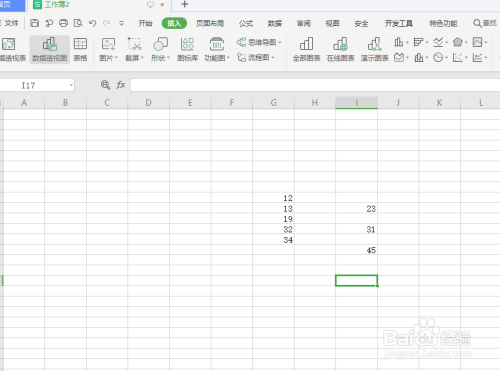Select column A header

(x=24, y=103)
